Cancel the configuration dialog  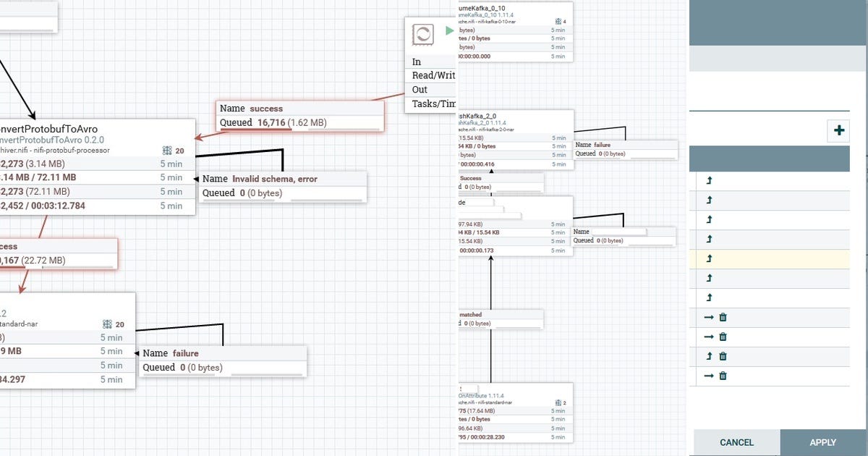(x=736, y=442)
